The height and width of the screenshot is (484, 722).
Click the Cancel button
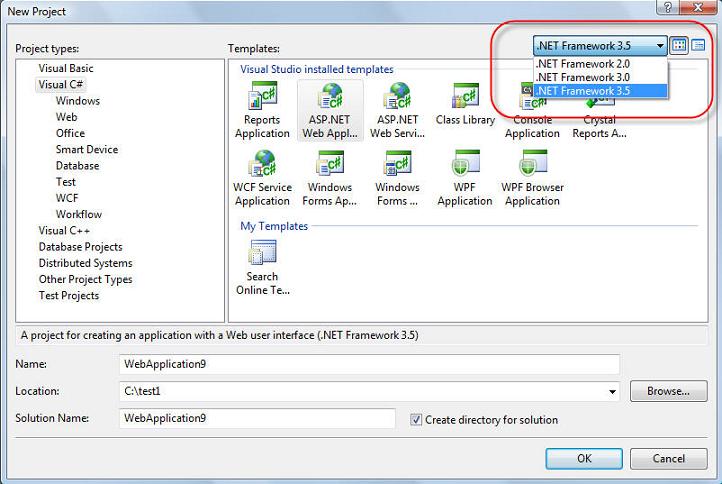click(669, 459)
